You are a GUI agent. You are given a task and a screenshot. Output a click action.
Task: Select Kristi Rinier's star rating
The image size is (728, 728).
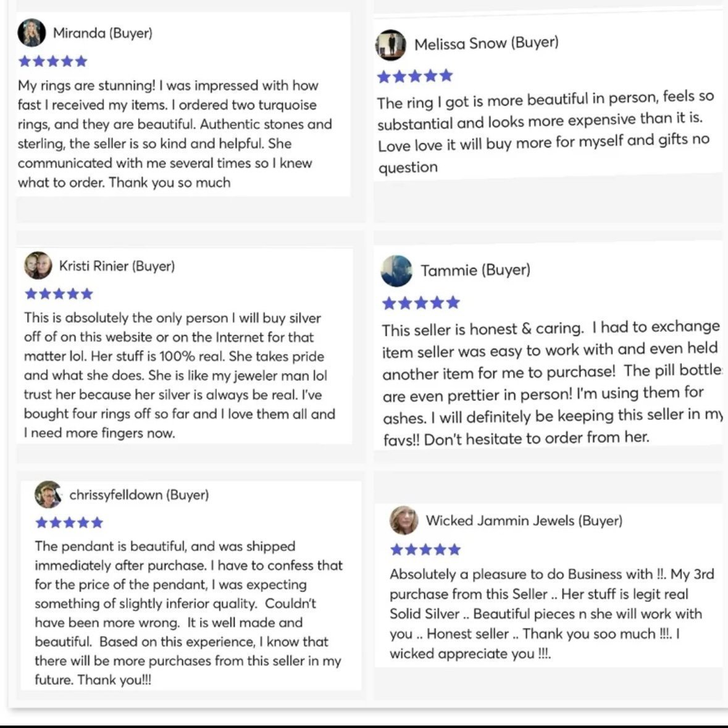[59, 294]
